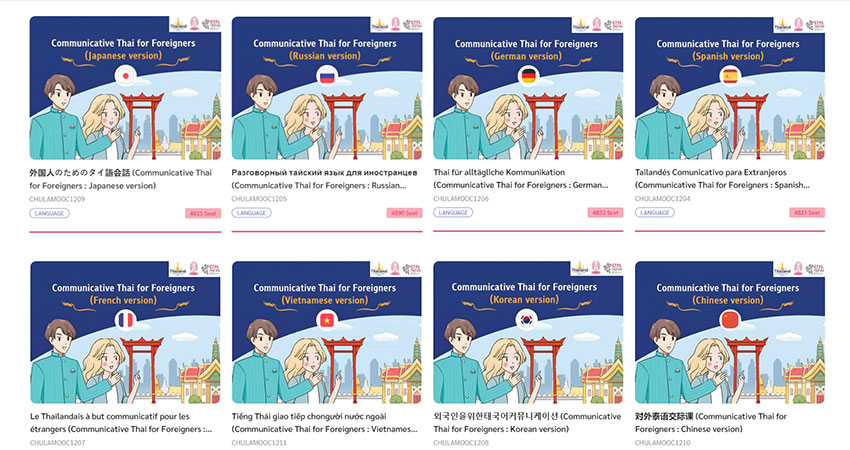850x450 pixels.
Task: Click the 4821 Seat badge
Action: (807, 213)
